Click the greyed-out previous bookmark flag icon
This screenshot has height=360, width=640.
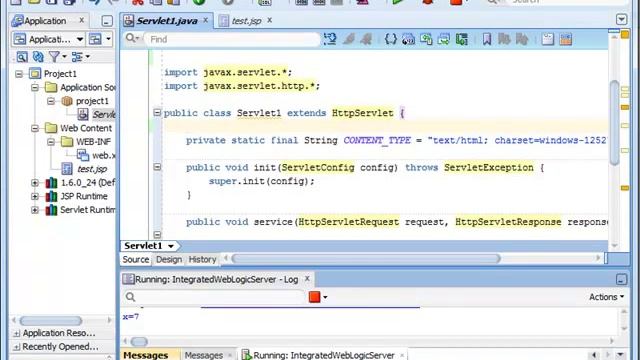(522, 39)
